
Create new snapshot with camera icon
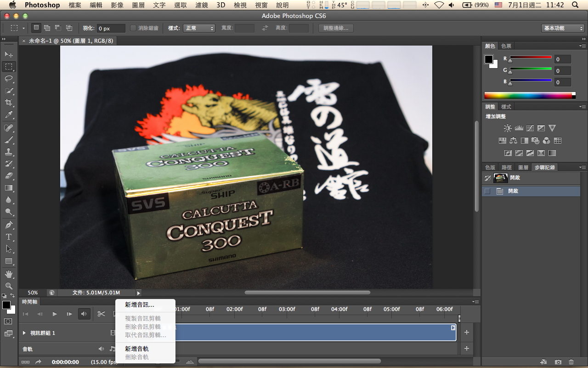click(558, 362)
